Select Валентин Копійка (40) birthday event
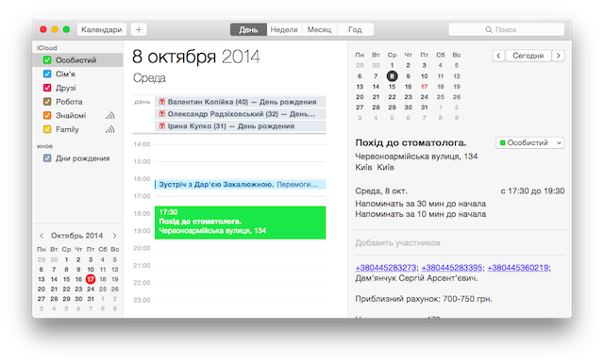Image resolution: width=604 pixels, height=364 pixels. 240,102
